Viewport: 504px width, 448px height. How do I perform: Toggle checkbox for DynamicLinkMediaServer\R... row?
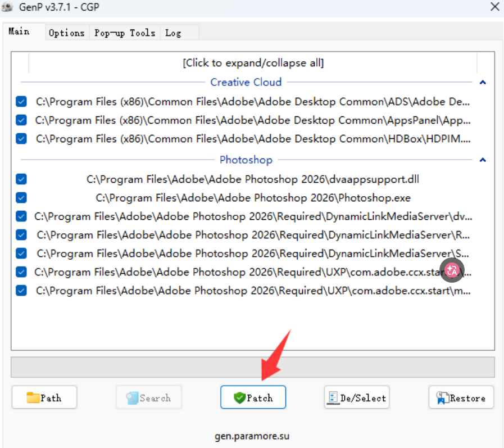coord(21,235)
